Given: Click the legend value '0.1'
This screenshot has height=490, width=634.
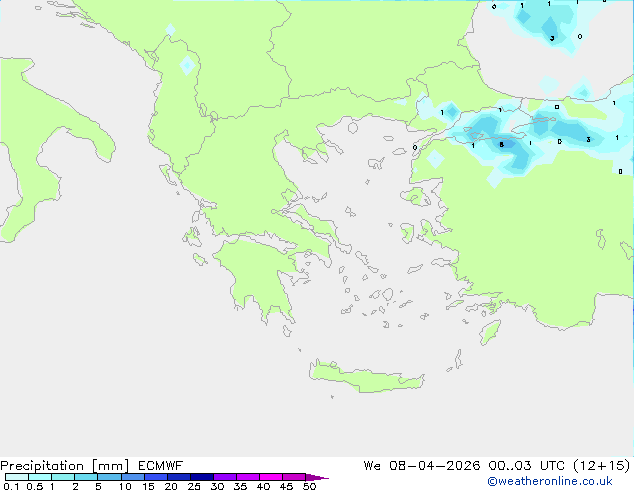Looking at the screenshot, I should coord(11,486).
